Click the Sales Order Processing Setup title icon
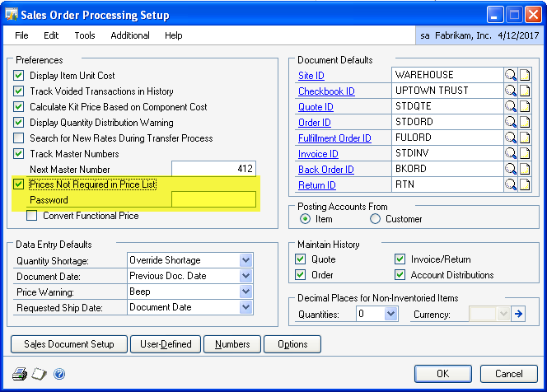Screen dimensions: 547x392 (x=12, y=15)
